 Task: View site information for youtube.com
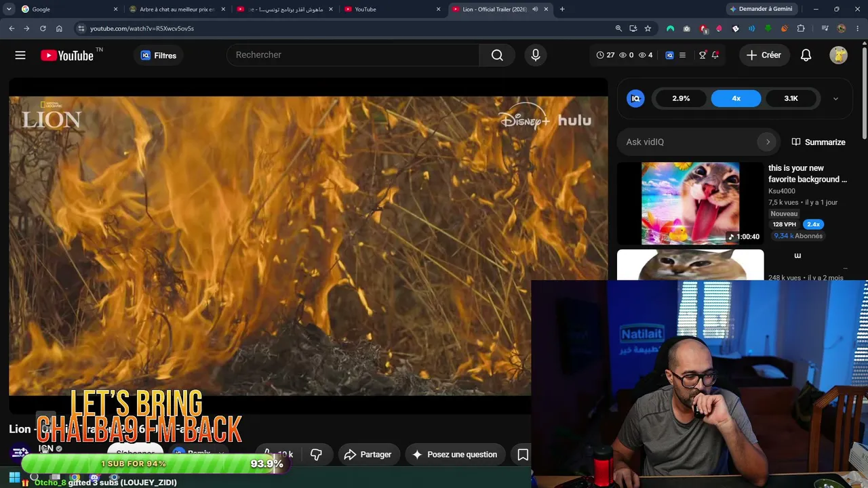pos(81,28)
